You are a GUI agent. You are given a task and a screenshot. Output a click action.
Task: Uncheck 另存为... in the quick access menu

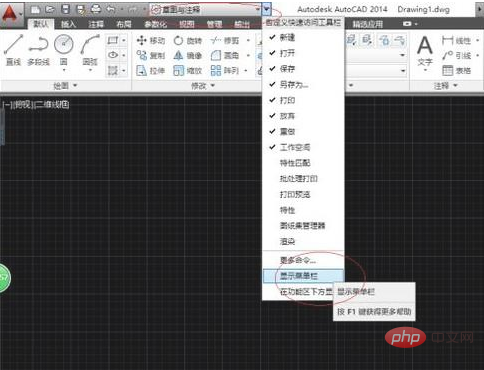[x=303, y=85]
